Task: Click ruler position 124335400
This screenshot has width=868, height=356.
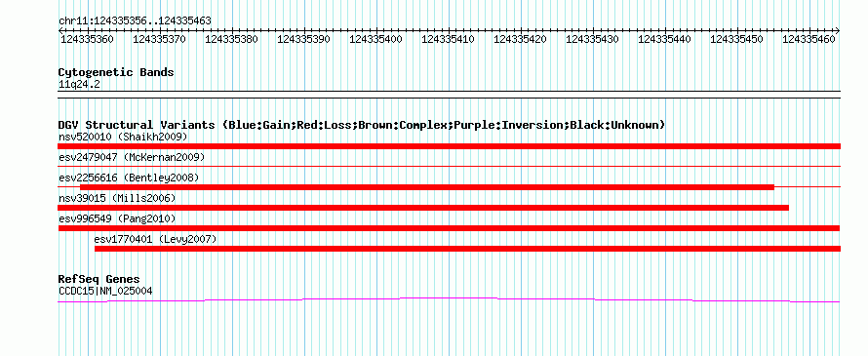Action: pyautogui.click(x=375, y=39)
